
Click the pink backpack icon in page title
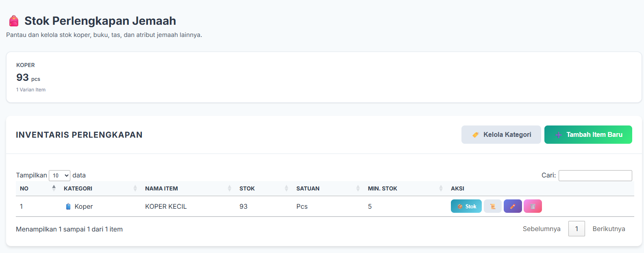14,21
